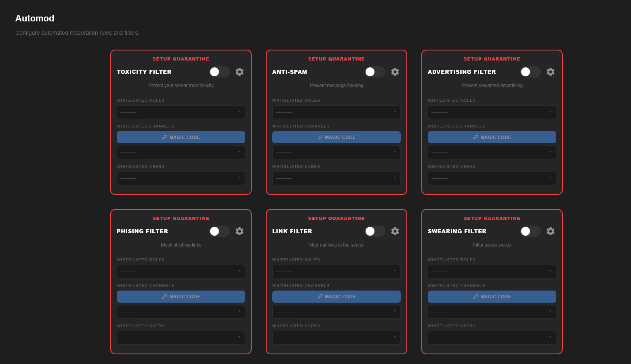Click Setup Quarantine above Phising Filter

(181, 218)
